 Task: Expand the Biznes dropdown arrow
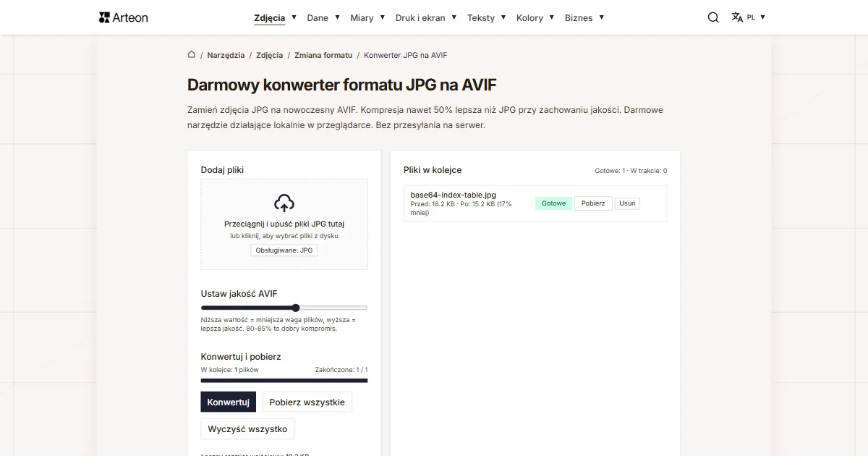click(601, 17)
